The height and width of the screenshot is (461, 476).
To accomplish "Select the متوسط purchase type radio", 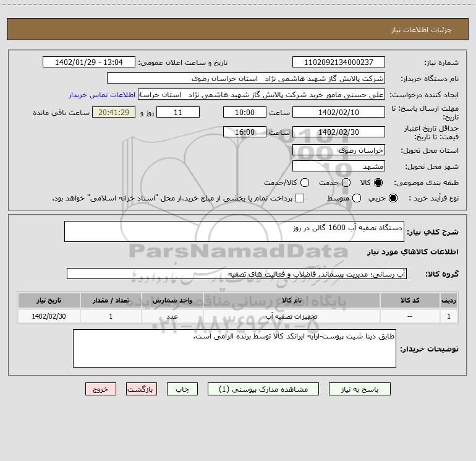I will pyautogui.click(x=357, y=198).
